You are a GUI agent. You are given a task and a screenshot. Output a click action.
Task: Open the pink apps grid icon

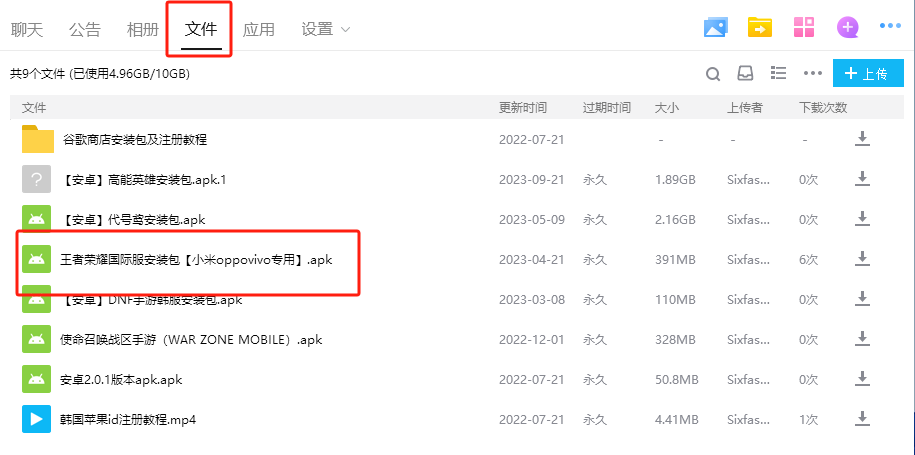click(804, 28)
